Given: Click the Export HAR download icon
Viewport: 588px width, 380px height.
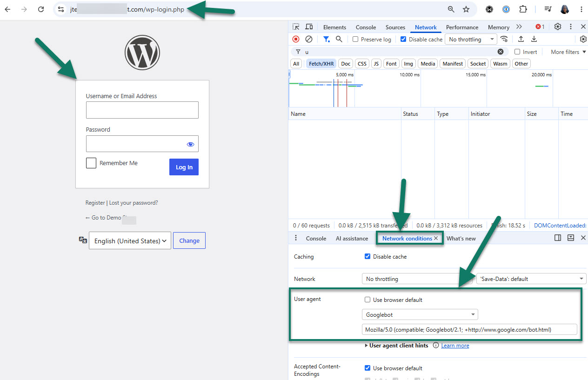Looking at the screenshot, I should (x=534, y=39).
